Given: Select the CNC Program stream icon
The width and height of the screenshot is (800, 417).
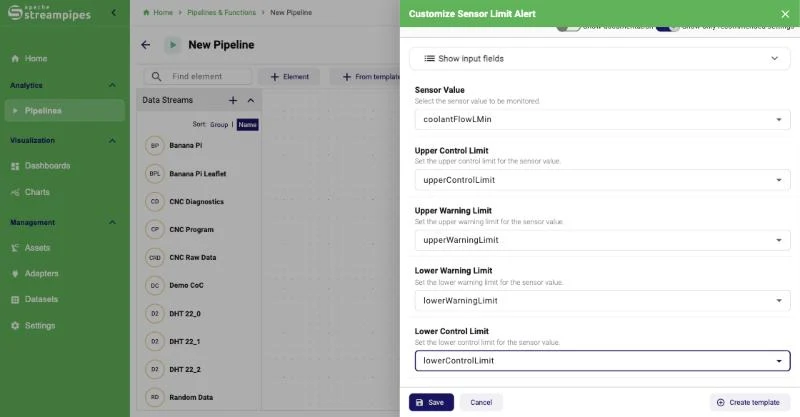Looking at the screenshot, I should [x=155, y=229].
